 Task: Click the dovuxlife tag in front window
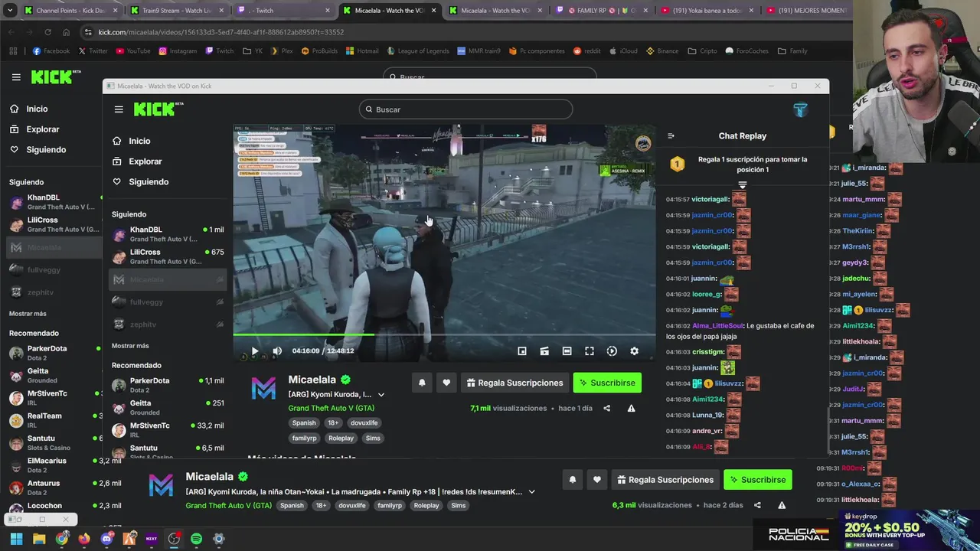[364, 422]
